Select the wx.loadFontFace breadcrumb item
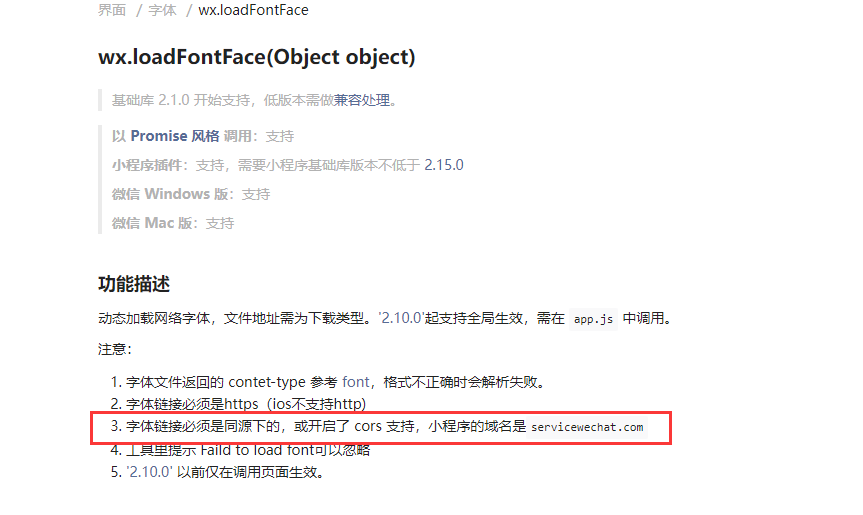Viewport: 863px width, 515px height. point(253,10)
